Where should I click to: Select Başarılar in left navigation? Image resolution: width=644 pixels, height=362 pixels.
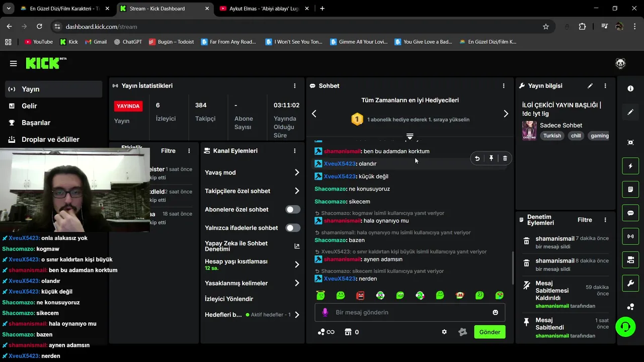pyautogui.click(x=54, y=123)
